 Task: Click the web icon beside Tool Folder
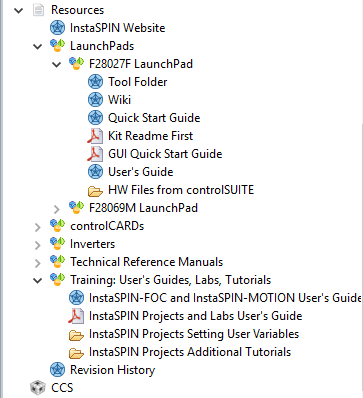(x=95, y=82)
